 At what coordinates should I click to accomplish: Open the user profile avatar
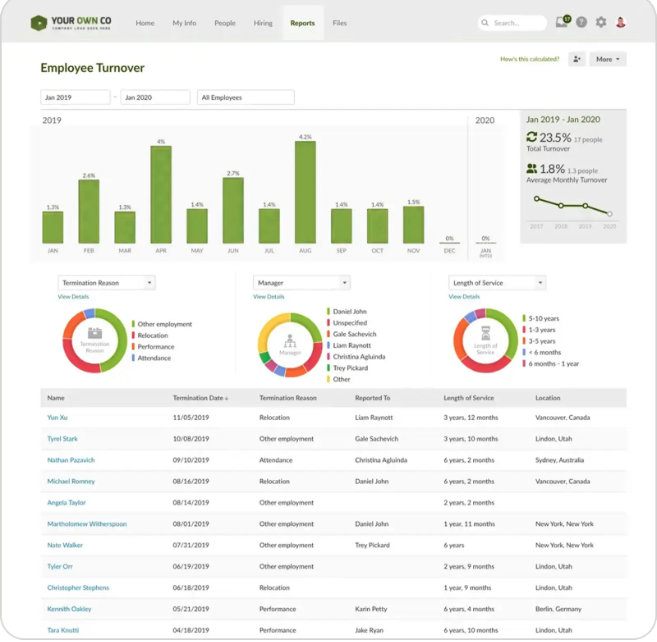tap(621, 22)
